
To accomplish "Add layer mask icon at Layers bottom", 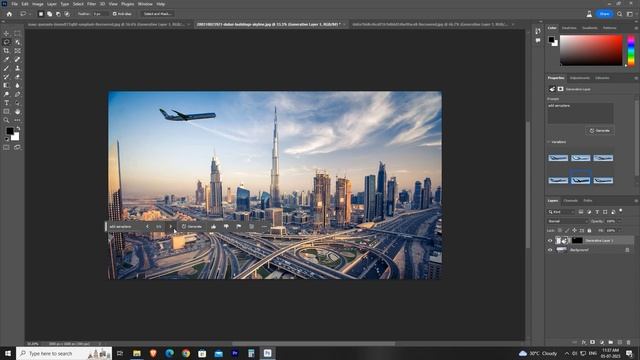I will tap(593, 342).
